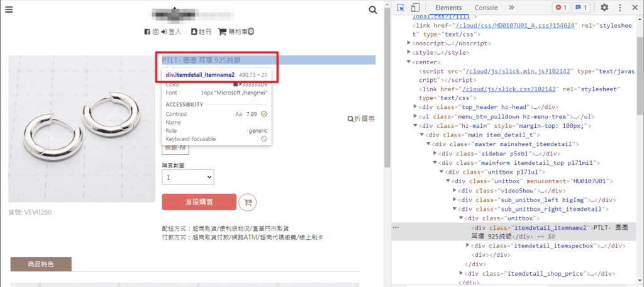Click the add-to-cart round icon

(x=248, y=202)
